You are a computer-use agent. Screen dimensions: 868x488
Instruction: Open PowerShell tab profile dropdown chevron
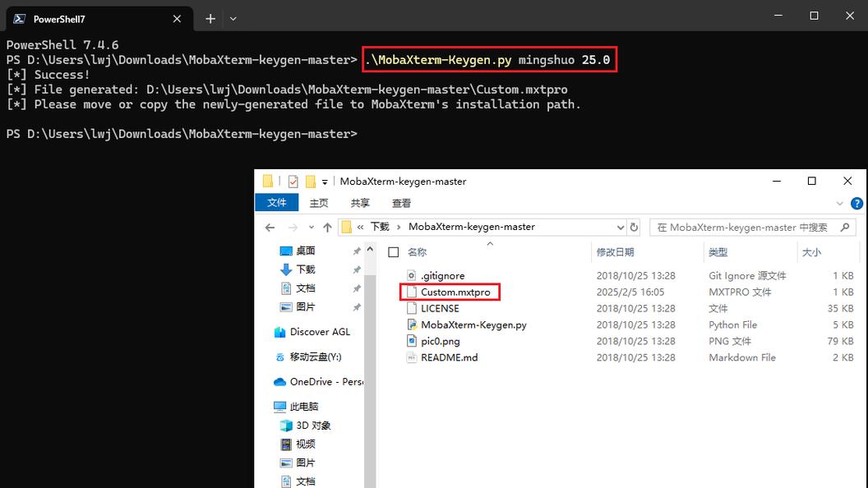click(233, 19)
